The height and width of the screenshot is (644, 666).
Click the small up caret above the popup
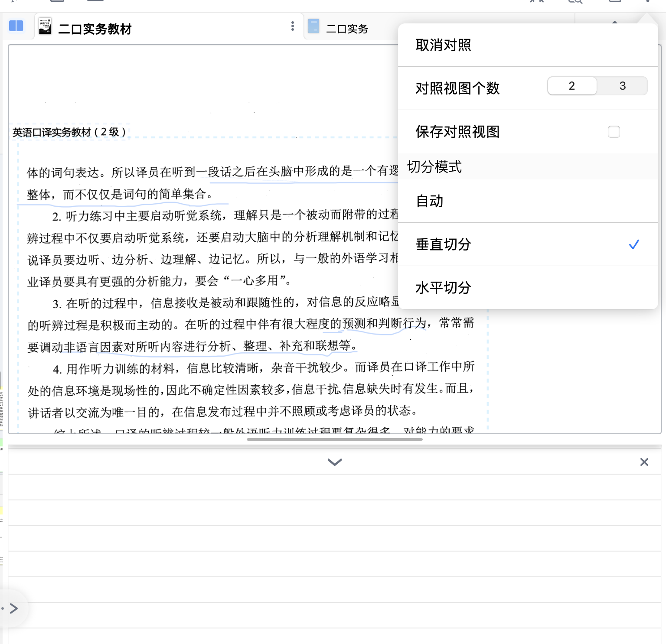(614, 22)
